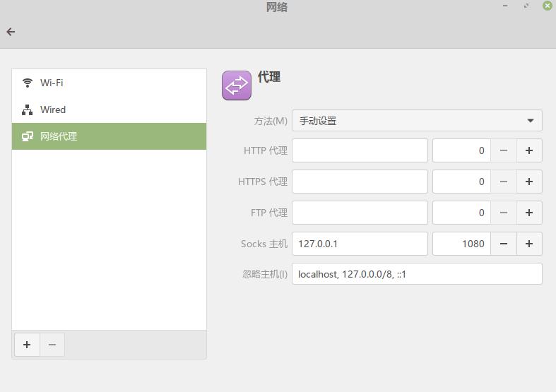The height and width of the screenshot is (392, 556).
Task: Click the purple proxy arrows icon
Action: 237,85
